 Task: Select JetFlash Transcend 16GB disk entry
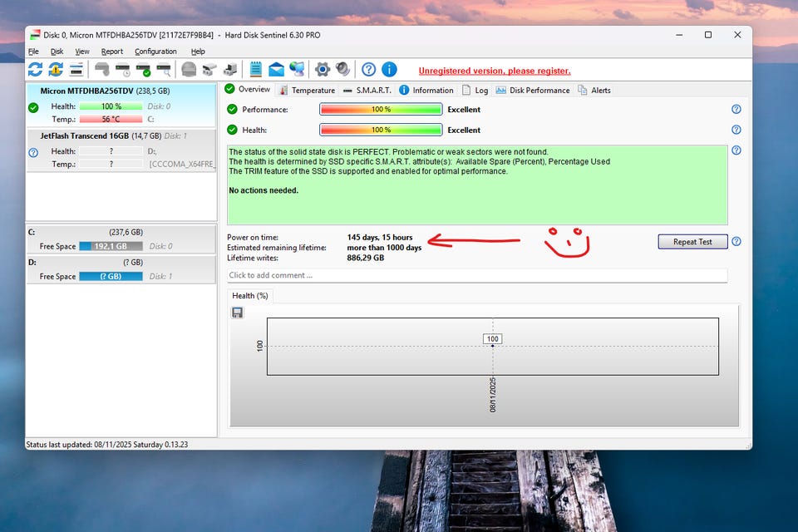click(x=121, y=150)
